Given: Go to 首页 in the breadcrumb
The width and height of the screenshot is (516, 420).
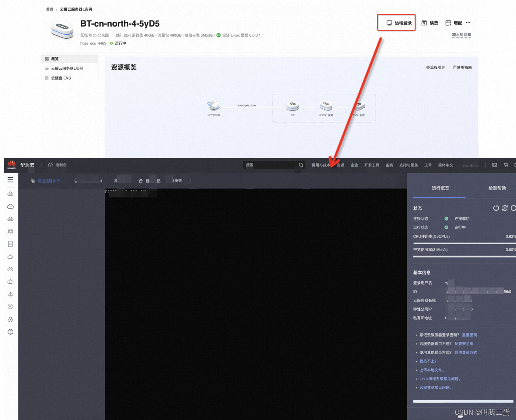Looking at the screenshot, I should (x=50, y=9).
